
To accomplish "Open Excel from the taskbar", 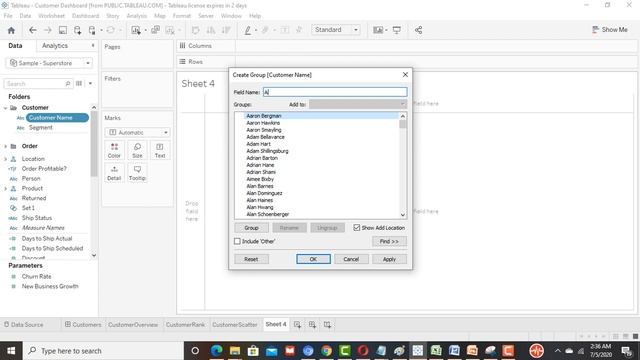I will coord(436,351).
